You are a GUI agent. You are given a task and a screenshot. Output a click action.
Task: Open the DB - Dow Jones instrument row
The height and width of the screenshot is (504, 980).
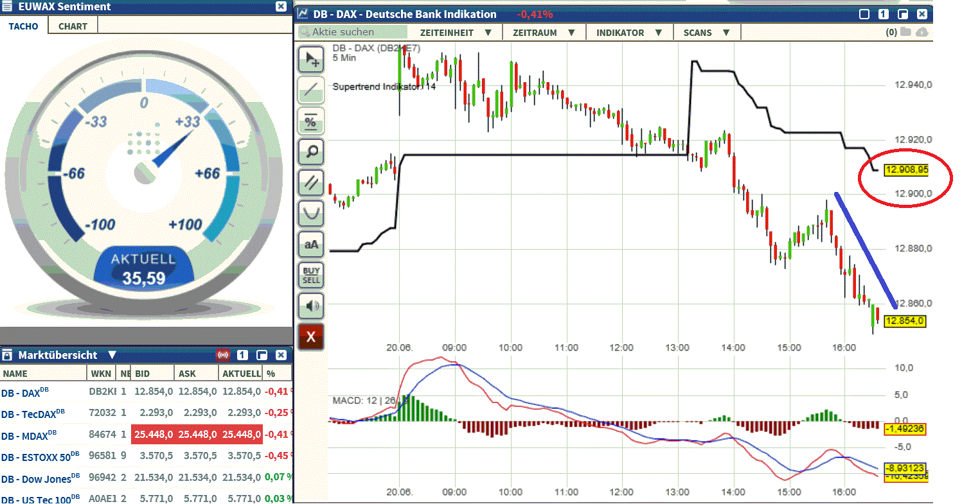pos(147,478)
